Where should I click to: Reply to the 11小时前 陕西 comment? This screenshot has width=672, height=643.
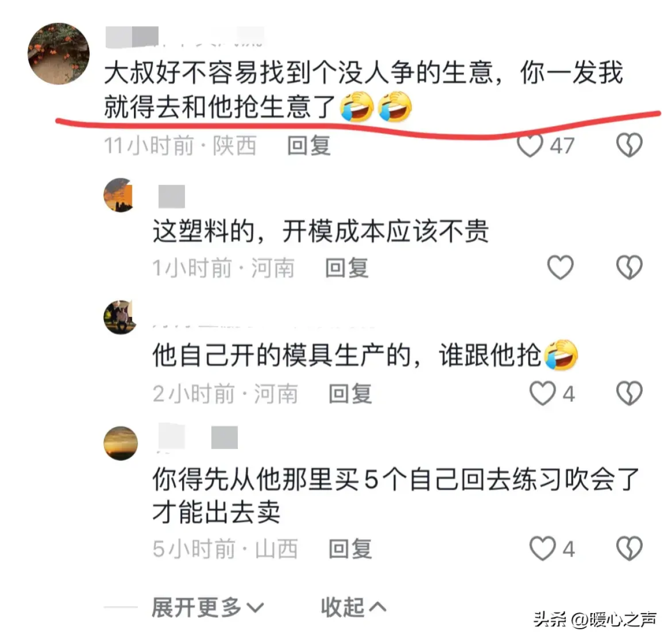(309, 146)
